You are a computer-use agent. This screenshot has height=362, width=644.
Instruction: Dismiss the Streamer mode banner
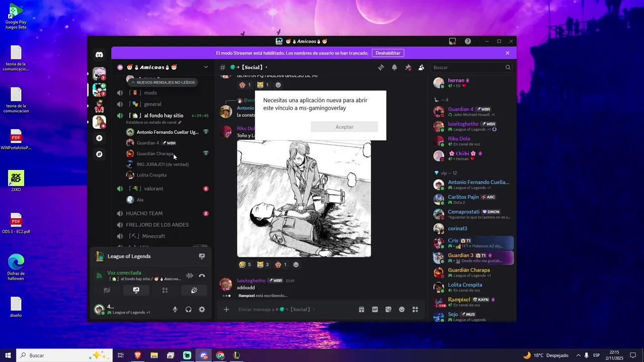click(x=507, y=53)
